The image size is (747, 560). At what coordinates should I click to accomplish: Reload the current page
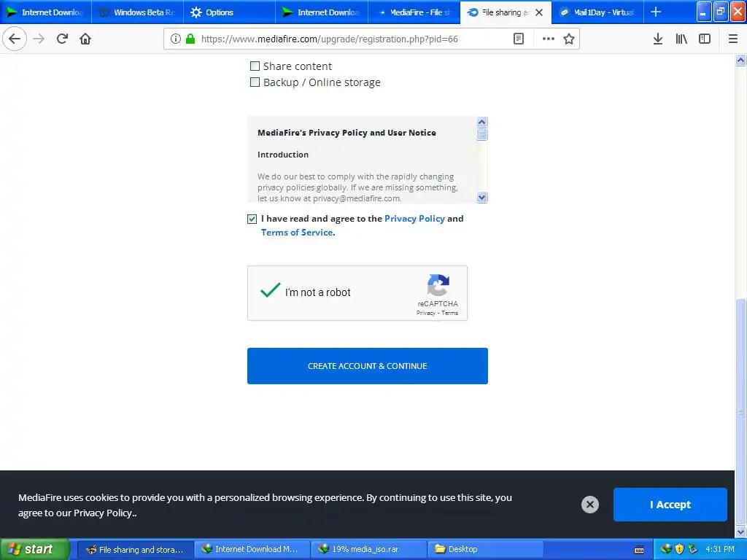(x=62, y=39)
